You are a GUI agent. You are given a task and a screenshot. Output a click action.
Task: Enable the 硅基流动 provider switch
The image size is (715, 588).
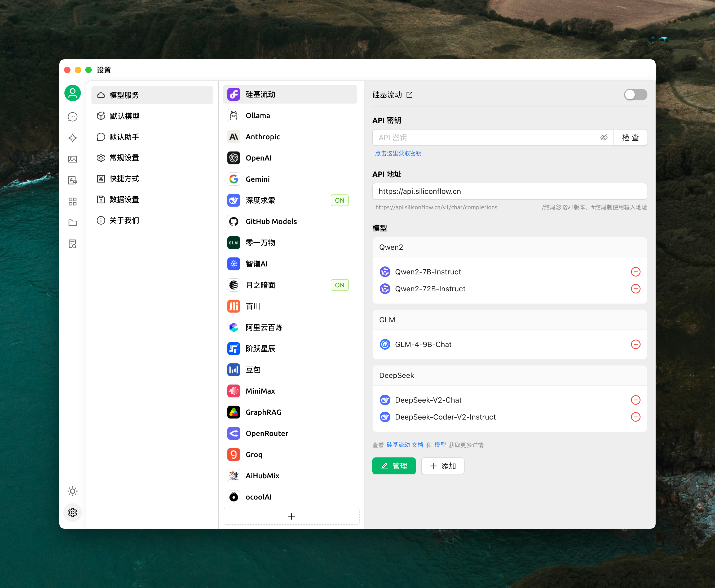point(635,95)
